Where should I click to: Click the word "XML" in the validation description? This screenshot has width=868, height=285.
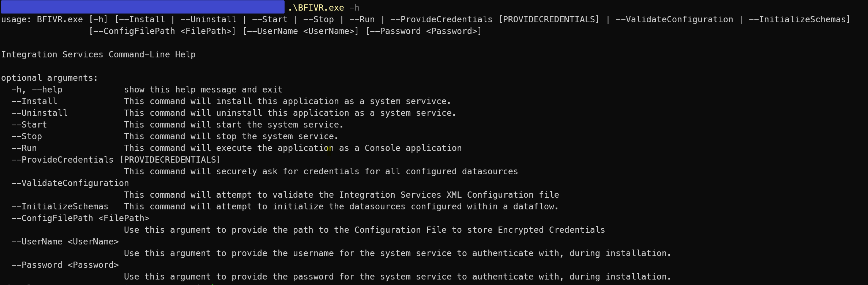(454, 195)
